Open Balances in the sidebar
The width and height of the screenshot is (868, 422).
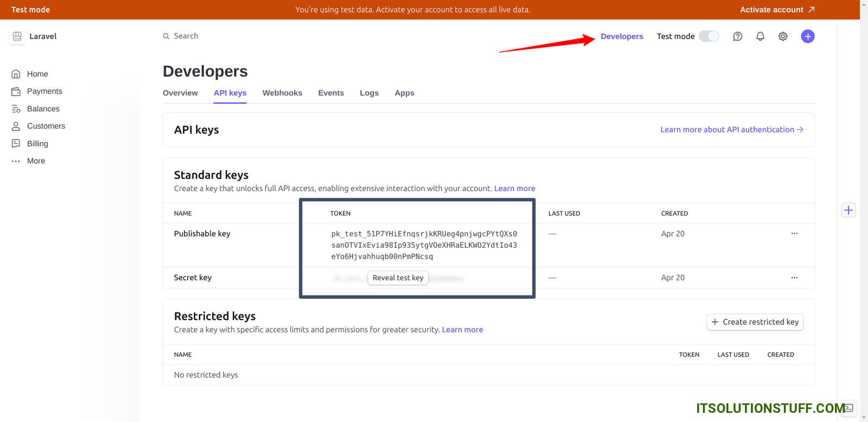point(43,109)
